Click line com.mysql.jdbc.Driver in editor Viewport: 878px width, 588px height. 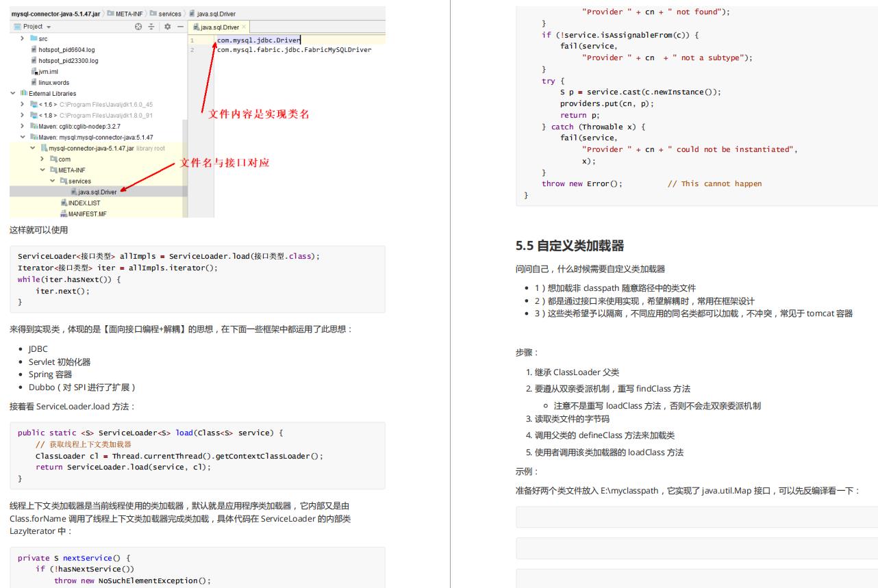[258, 40]
